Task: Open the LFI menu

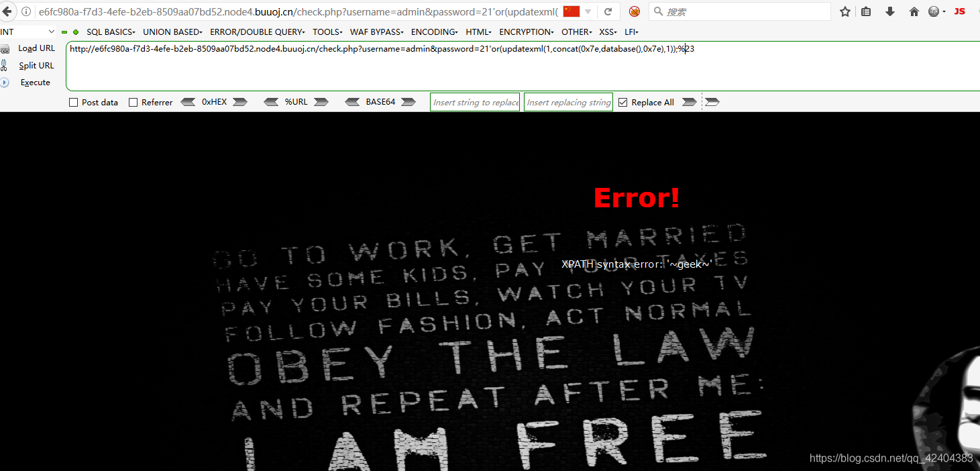Action: point(631,32)
